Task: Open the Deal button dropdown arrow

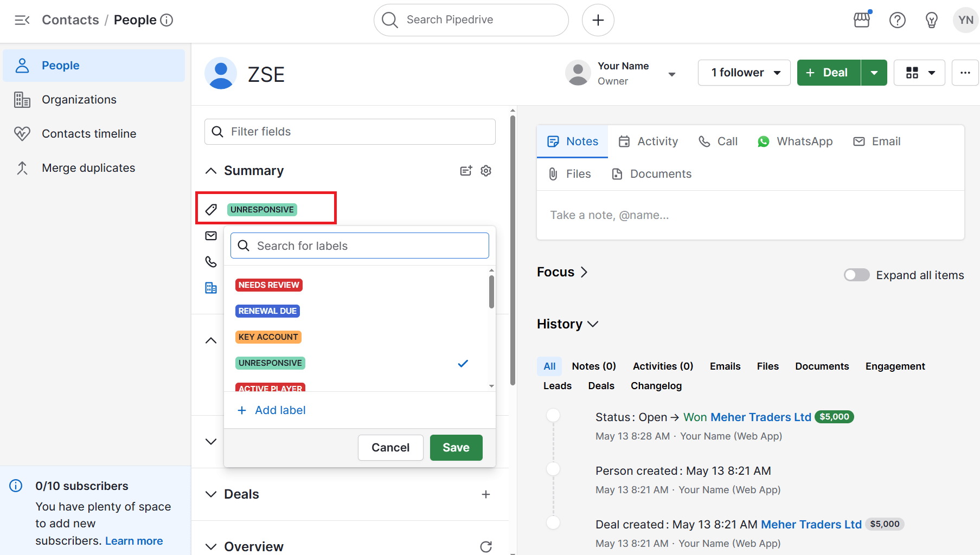Action: coord(874,73)
